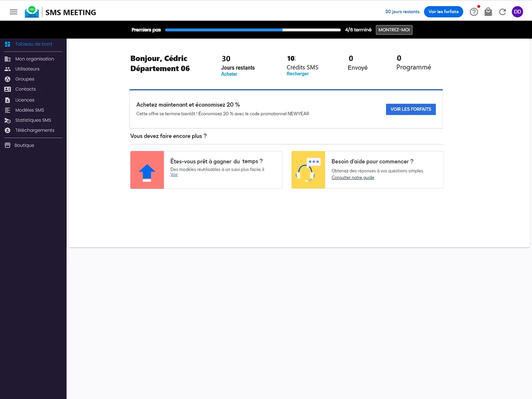The height and width of the screenshot is (399, 532).
Task: Click the Acheter link under Jours restants
Action: click(229, 74)
